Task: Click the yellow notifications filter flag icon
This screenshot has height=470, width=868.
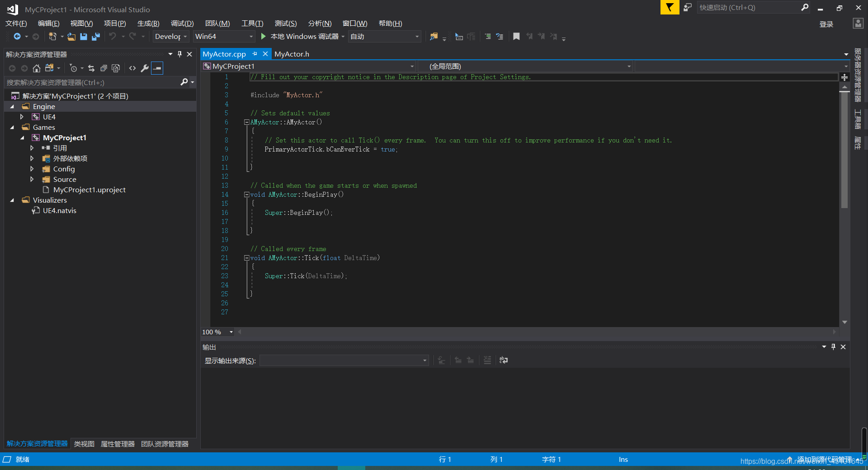Action: point(670,7)
